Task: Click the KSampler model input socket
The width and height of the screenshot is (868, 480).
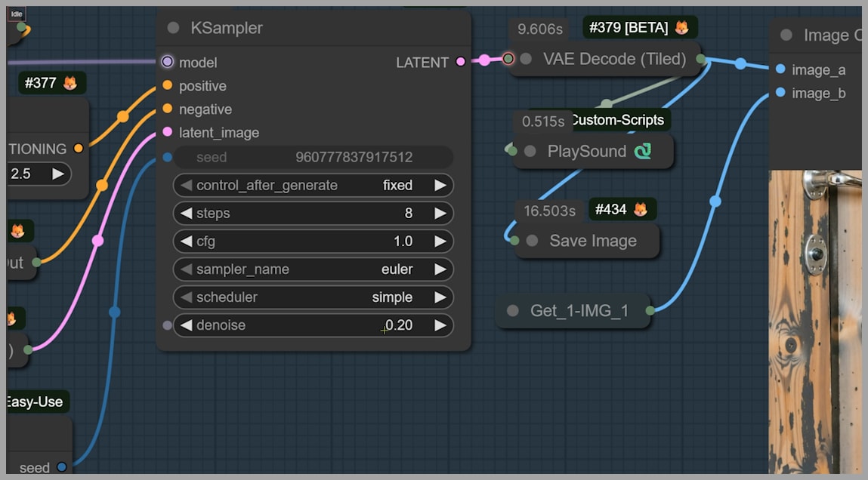Action: coord(167,62)
